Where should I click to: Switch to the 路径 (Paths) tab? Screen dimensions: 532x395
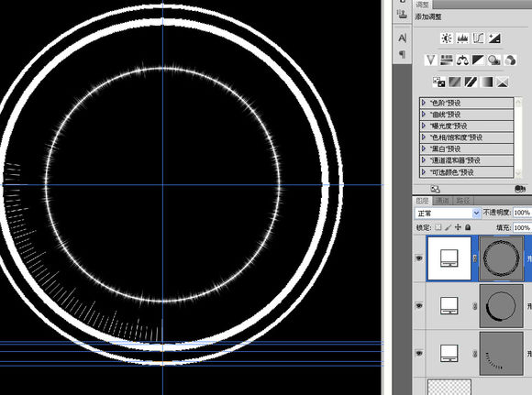pyautogui.click(x=463, y=201)
